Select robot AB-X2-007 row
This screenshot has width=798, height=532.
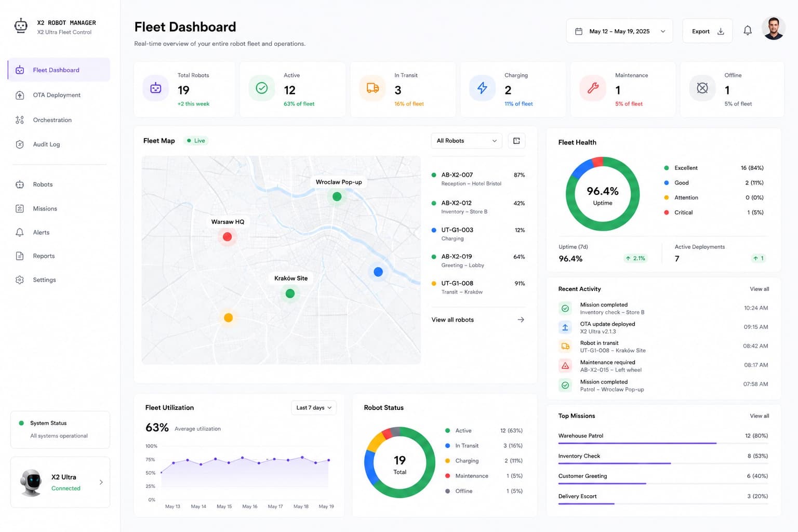[x=478, y=179]
